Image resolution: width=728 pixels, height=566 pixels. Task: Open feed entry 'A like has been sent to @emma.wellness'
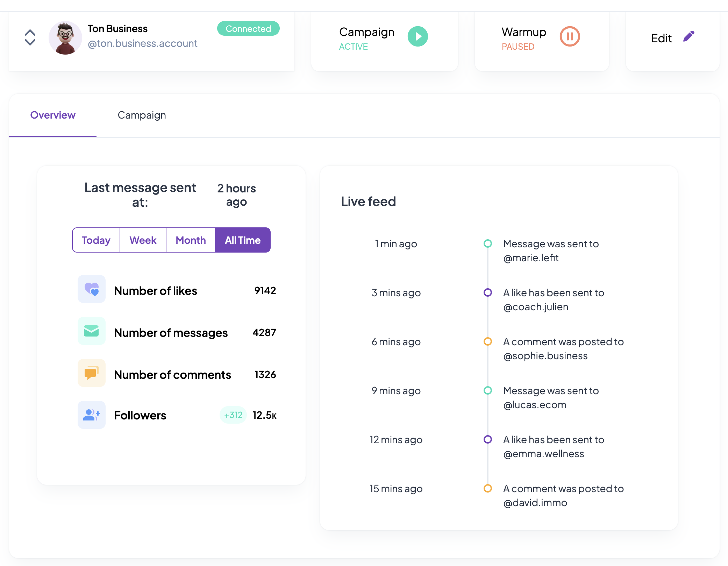[554, 447]
